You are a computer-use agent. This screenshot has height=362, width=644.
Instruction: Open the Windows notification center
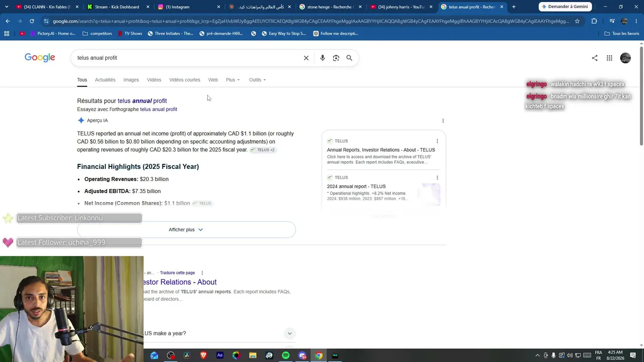633,355
